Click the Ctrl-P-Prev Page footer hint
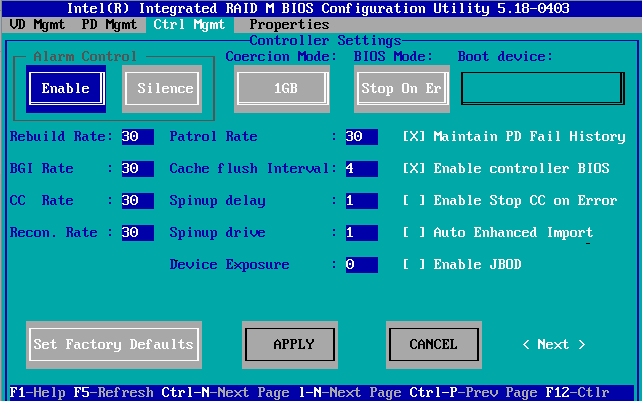 coord(473,392)
